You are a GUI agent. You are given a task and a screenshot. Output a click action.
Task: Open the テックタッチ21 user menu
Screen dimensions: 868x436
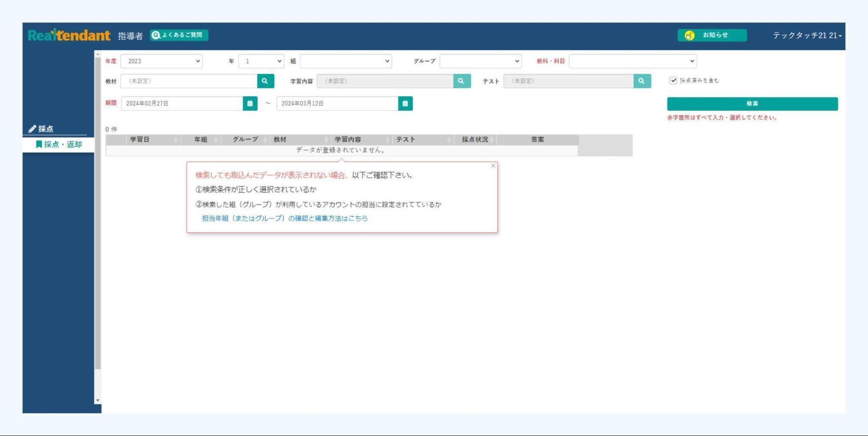(x=806, y=36)
